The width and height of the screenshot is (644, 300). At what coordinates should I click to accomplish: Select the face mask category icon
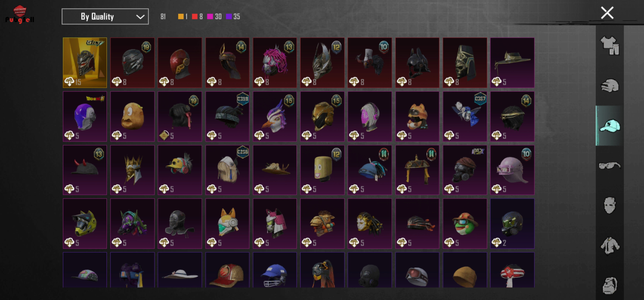(x=610, y=205)
